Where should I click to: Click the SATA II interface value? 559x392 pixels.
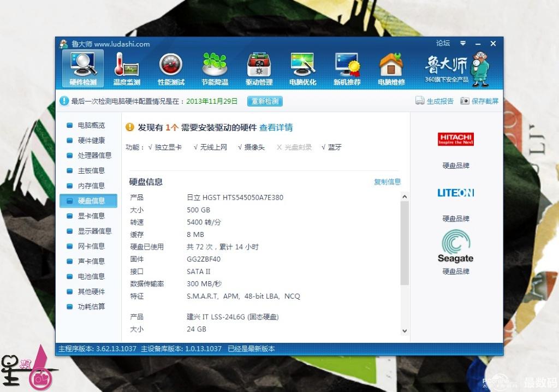pyautogui.click(x=199, y=271)
